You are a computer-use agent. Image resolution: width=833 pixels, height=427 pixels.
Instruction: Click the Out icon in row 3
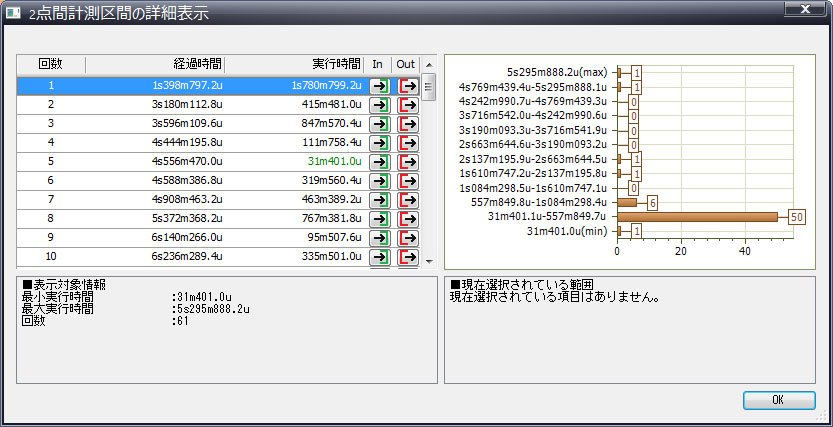coord(408,124)
